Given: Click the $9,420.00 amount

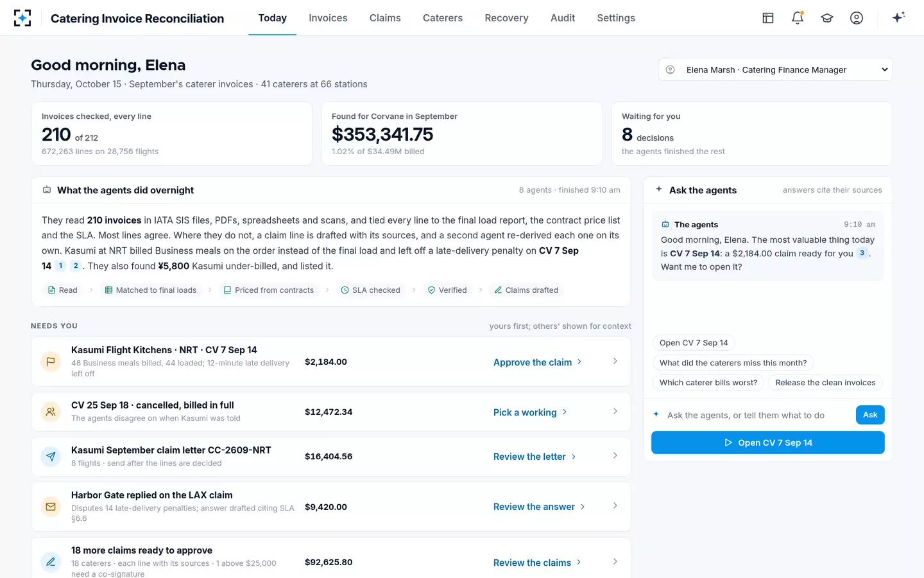Looking at the screenshot, I should pos(326,507).
